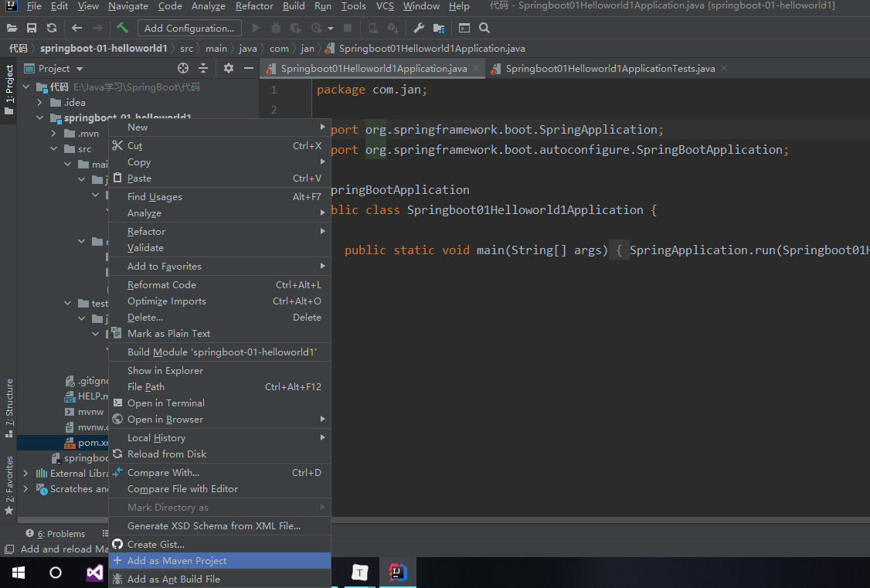Screen dimensions: 870x588
Task: Open Project panel gear settings
Action: click(229, 68)
